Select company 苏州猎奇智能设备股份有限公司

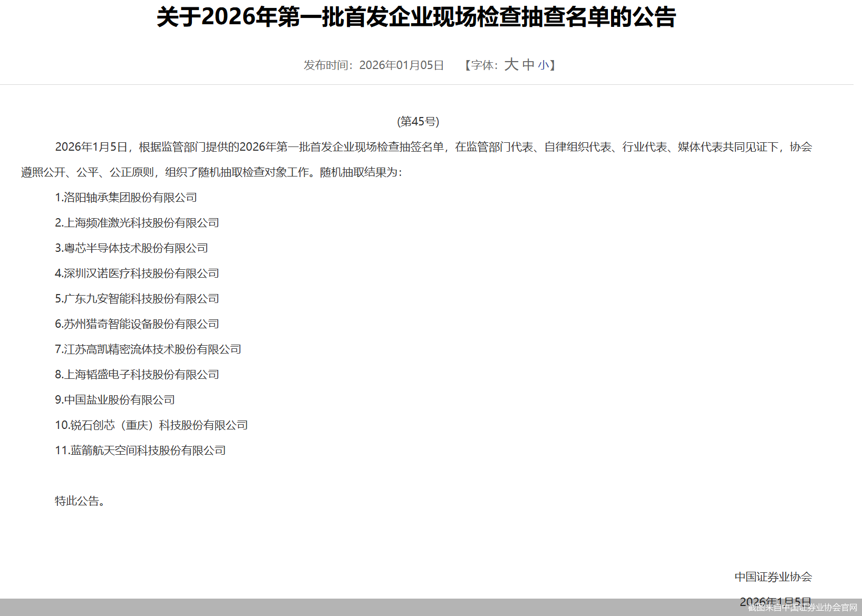pos(137,324)
